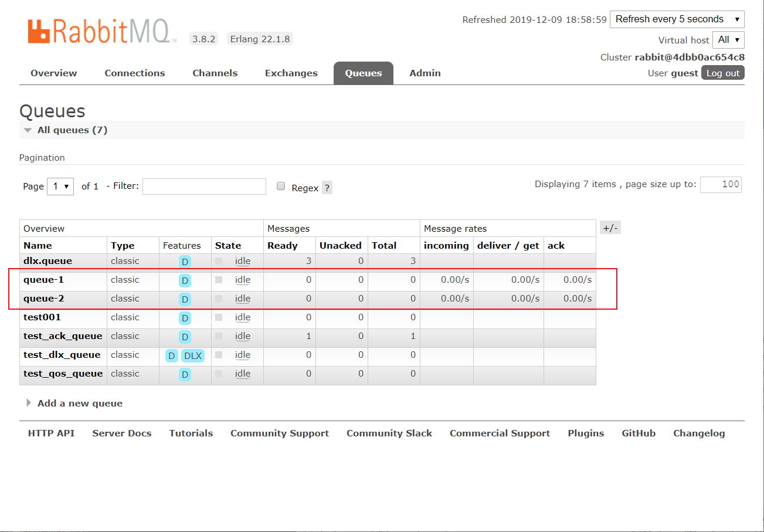This screenshot has height=532, width=764.
Task: Sort by the ack column header
Action: pyautogui.click(x=556, y=246)
